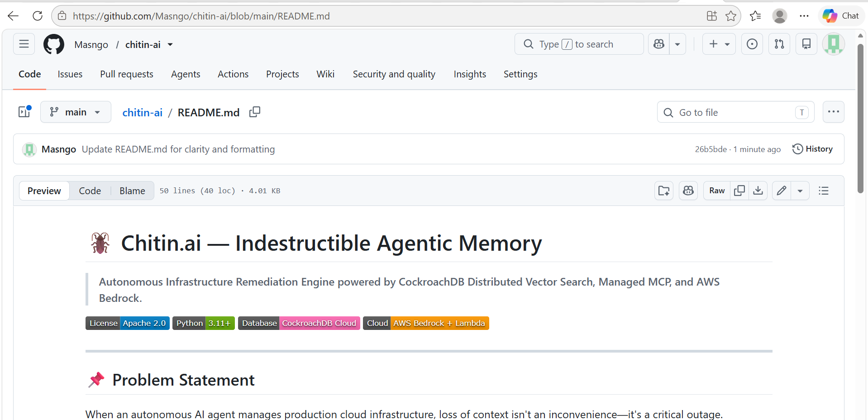
Task: Click the Python 3.11+ badge
Action: pos(204,323)
